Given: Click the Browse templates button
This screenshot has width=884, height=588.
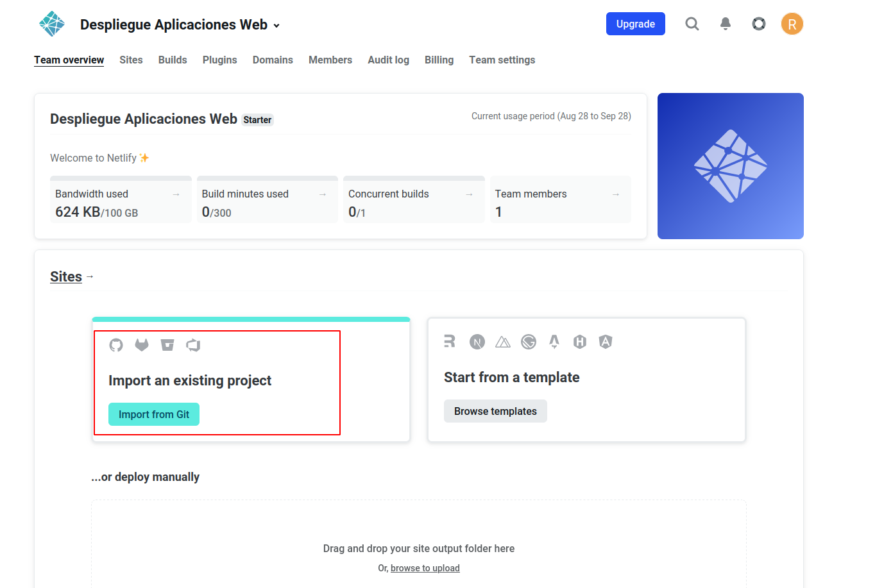Looking at the screenshot, I should pos(495,412).
